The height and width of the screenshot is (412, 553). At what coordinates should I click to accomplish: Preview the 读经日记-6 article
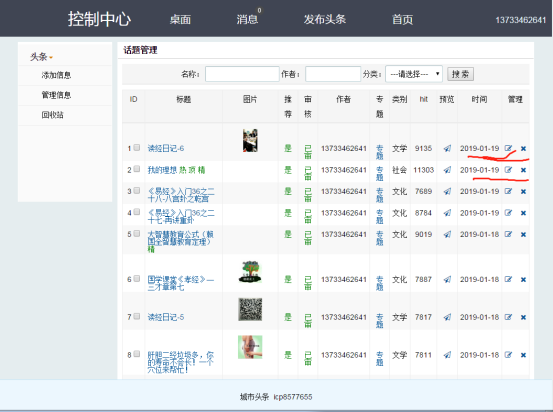(447, 149)
